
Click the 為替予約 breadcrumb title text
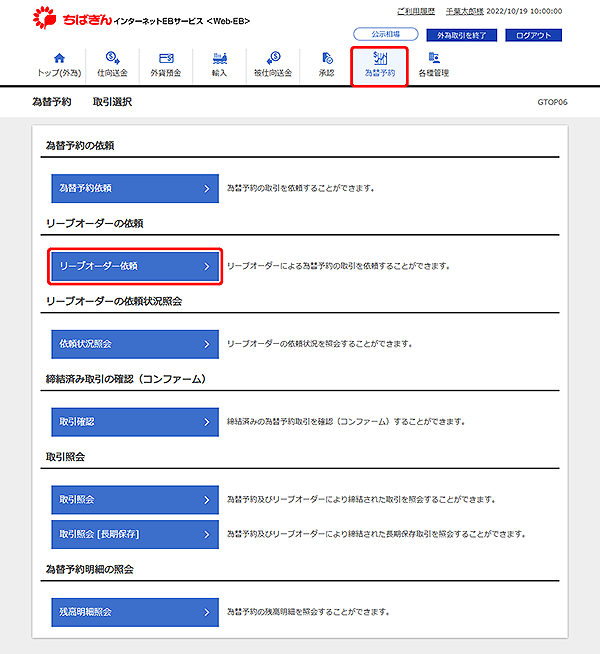(x=52, y=102)
